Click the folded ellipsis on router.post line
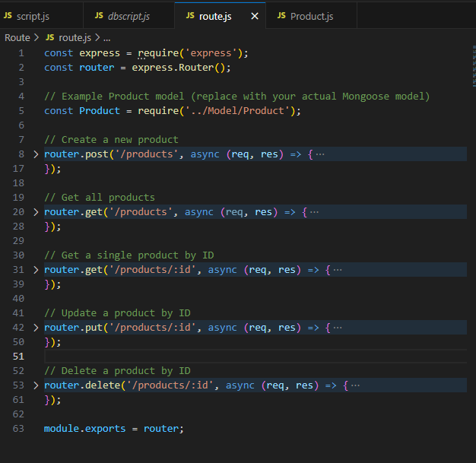This screenshot has width=476, height=463. pyautogui.click(x=319, y=154)
